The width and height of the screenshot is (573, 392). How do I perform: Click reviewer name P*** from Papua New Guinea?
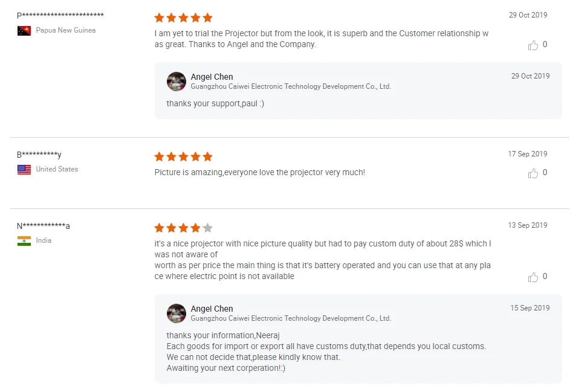point(60,15)
